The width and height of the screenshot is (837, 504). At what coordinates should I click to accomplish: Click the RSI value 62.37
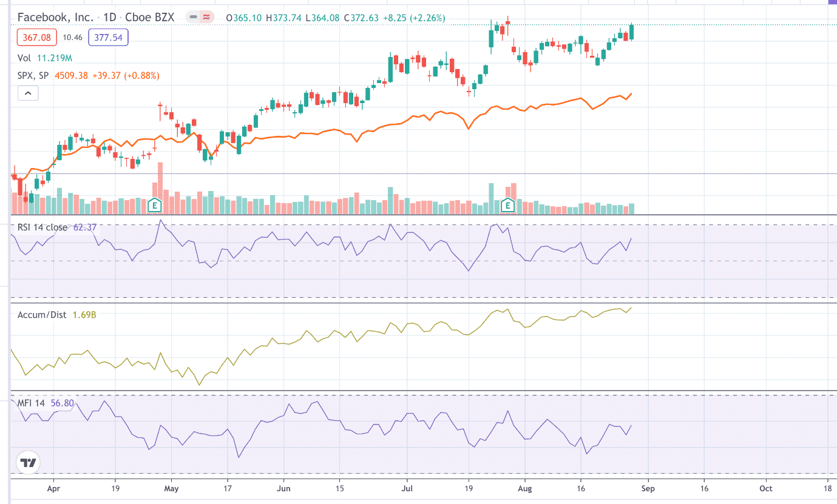click(84, 227)
